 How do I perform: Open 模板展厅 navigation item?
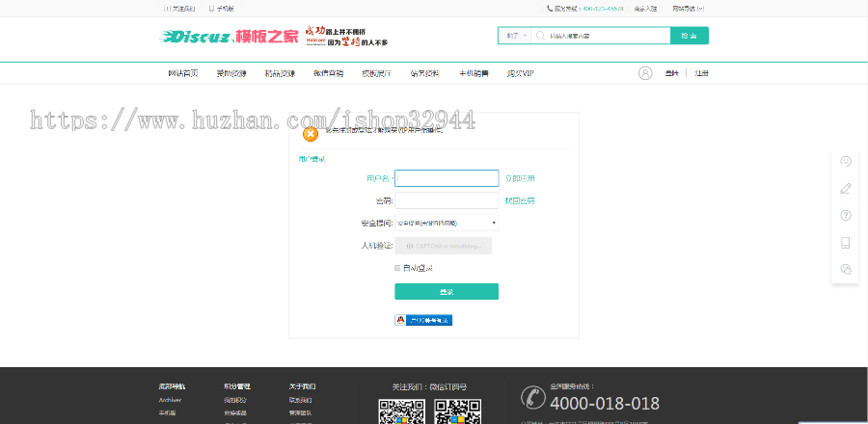point(376,73)
